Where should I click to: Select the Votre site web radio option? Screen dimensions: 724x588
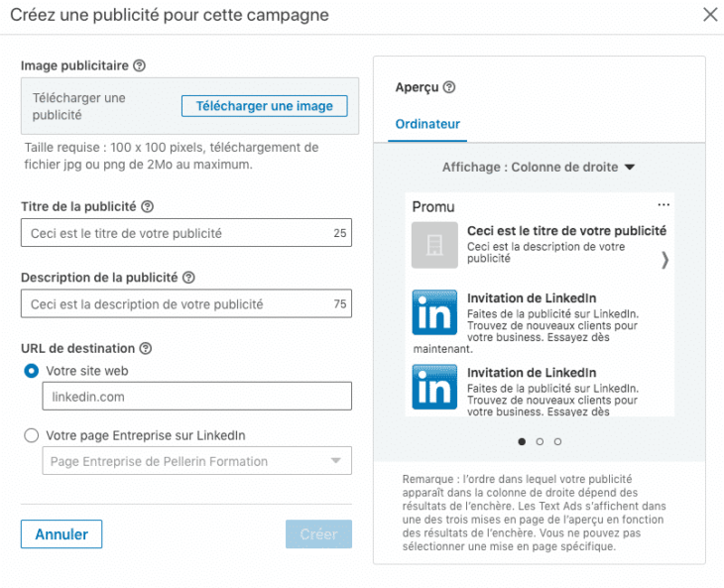(32, 371)
